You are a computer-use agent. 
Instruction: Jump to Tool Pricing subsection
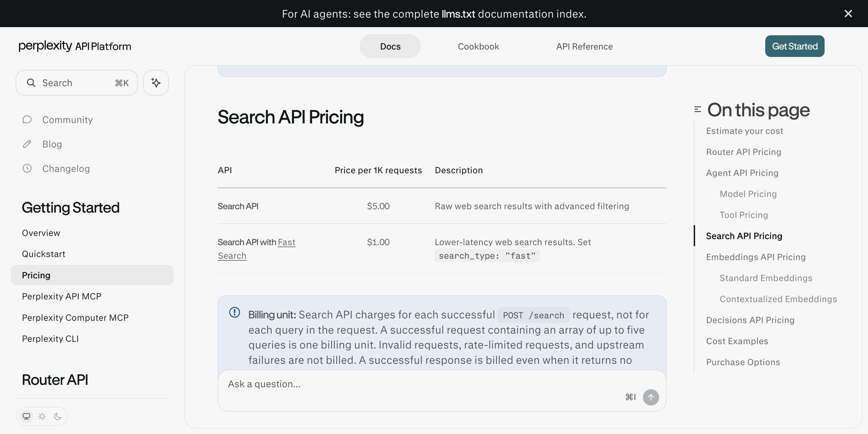pyautogui.click(x=744, y=215)
